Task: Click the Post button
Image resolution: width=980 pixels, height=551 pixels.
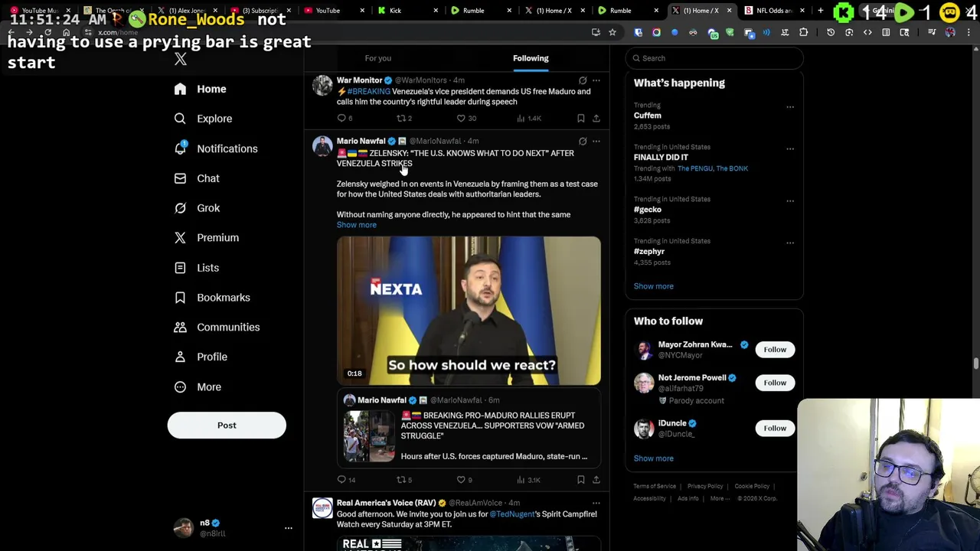Action: tap(227, 425)
